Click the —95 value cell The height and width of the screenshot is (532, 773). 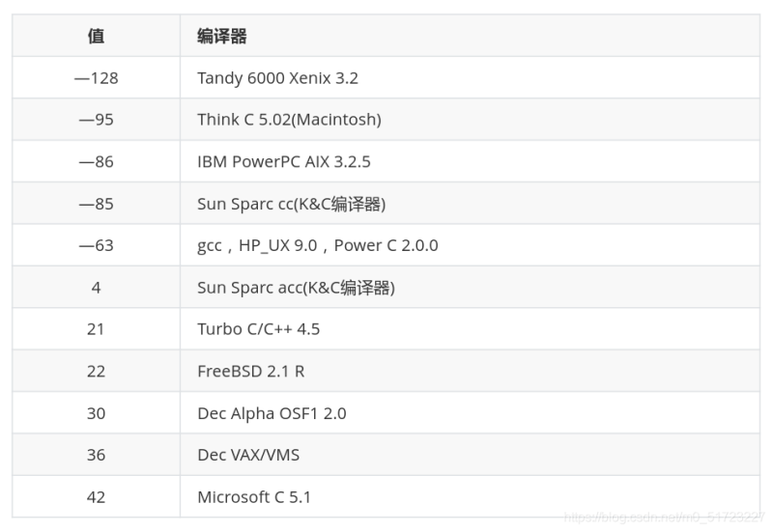click(96, 120)
